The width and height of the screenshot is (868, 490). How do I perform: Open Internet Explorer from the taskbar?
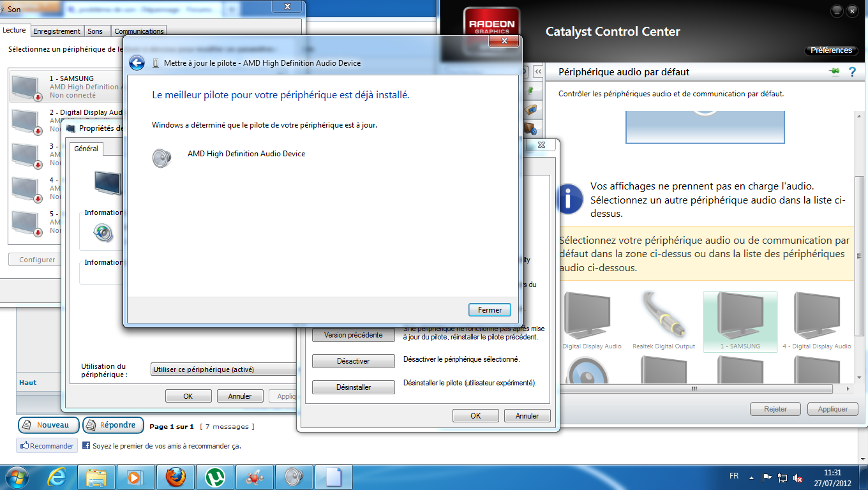coord(57,477)
